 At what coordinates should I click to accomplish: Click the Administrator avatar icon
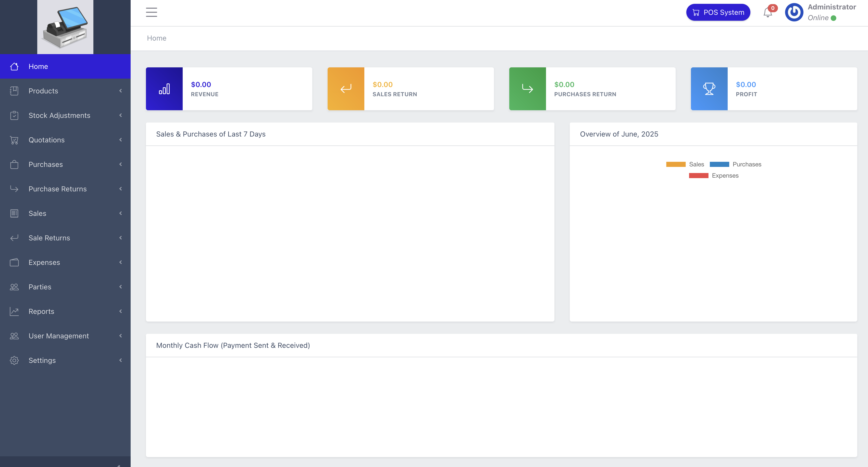tap(794, 13)
